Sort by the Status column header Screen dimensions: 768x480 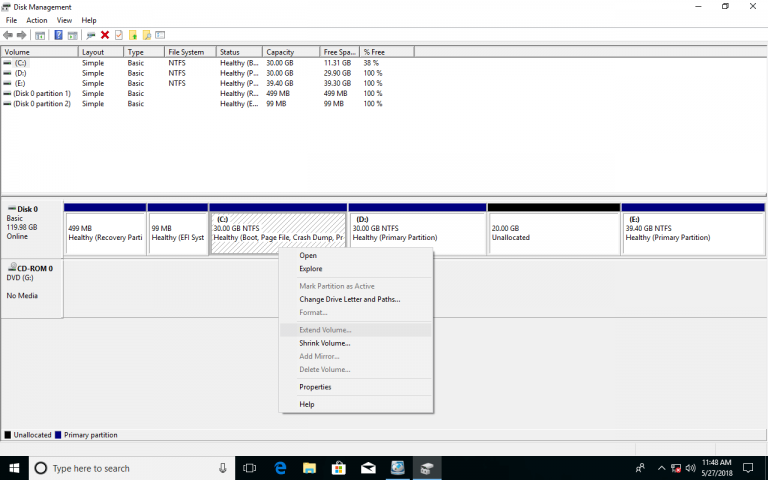click(239, 52)
